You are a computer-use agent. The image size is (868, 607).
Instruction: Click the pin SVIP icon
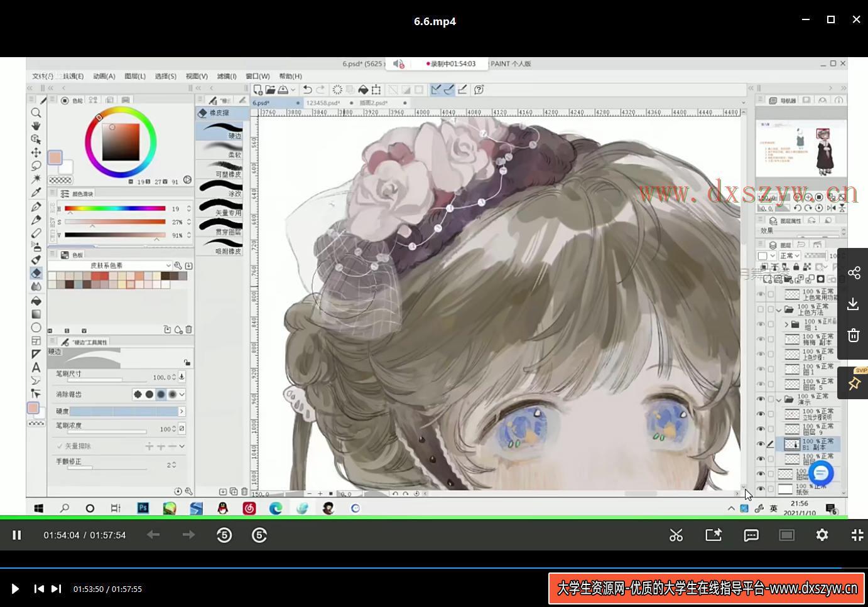[854, 383]
